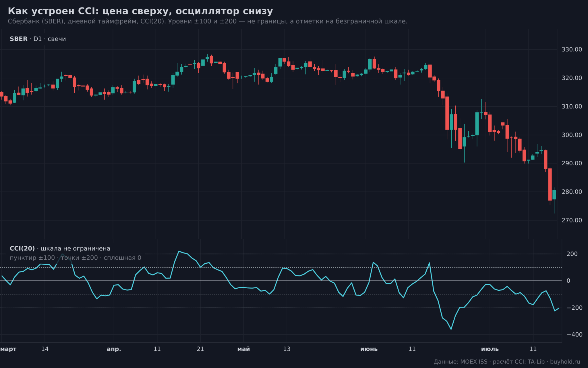Click the −400 level on CCI axis
588x368 pixels.
(575, 335)
